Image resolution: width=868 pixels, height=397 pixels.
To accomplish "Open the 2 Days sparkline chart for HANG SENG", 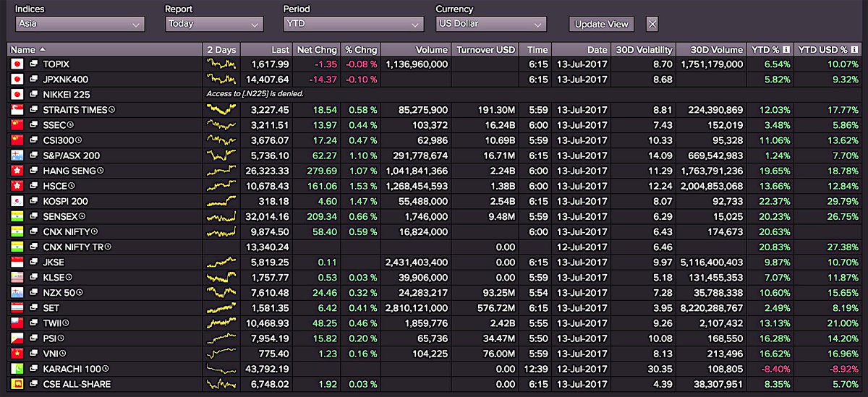I will pos(221,171).
